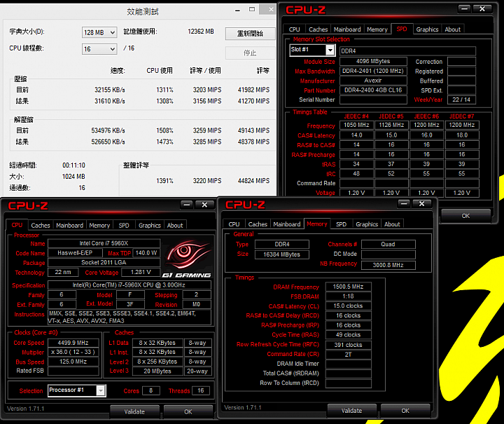Open Graphics tab in Memory CPU-Z window
Screen dimensions: 504x424
(x=367, y=224)
